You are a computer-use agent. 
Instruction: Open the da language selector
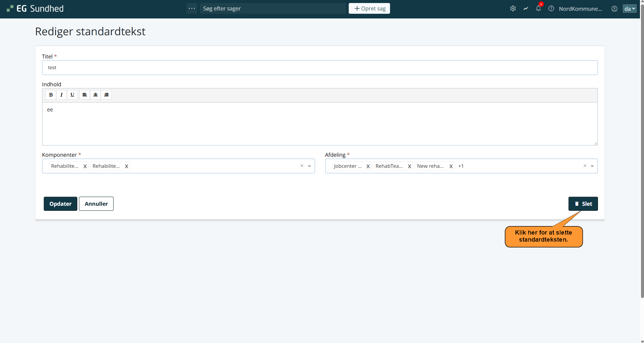pyautogui.click(x=629, y=9)
